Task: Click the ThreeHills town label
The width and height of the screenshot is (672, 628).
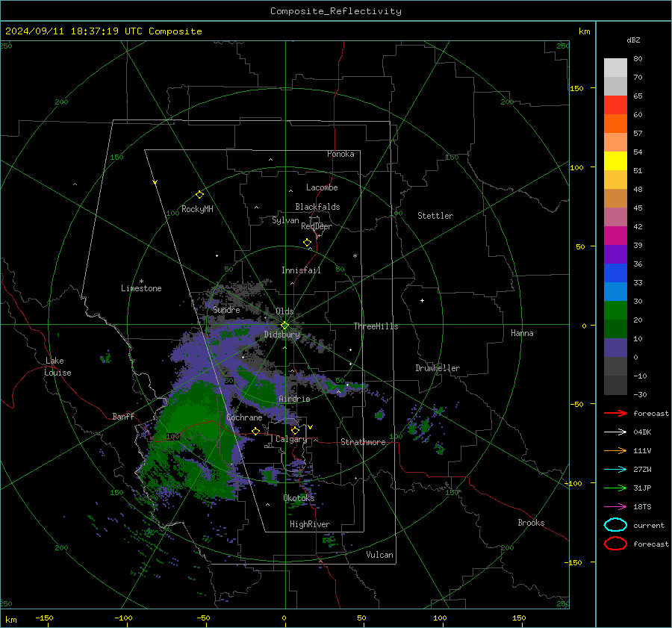Action: pyautogui.click(x=376, y=326)
